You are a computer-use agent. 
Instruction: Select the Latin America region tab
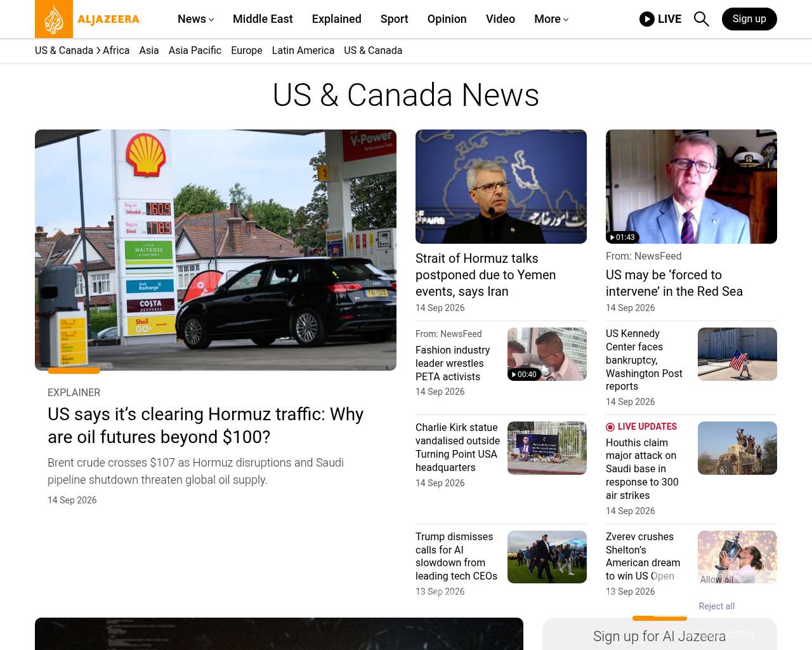coord(303,51)
